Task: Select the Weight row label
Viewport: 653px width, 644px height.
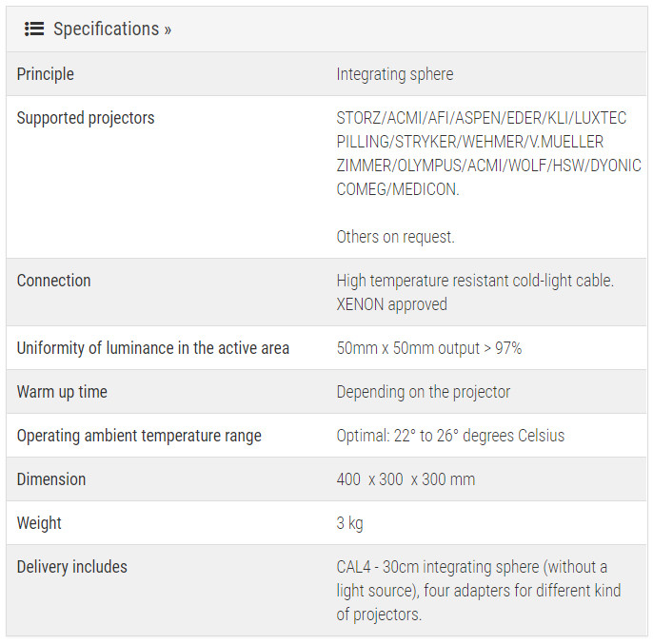Action: pos(39,523)
